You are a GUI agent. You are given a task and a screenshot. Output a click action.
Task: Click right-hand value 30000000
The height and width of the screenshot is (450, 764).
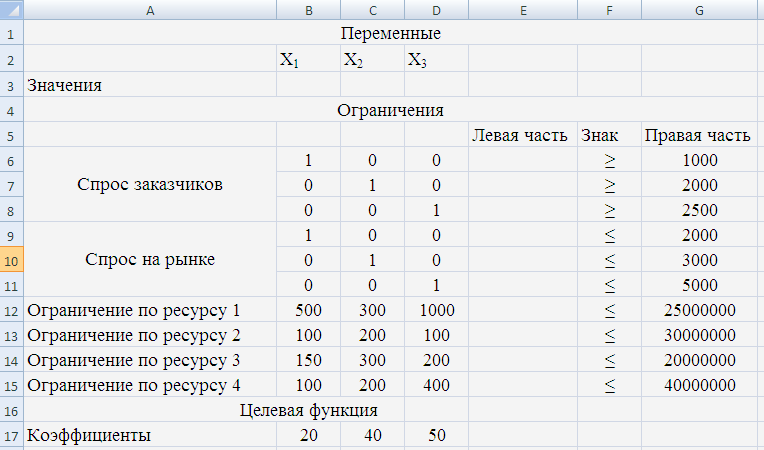coord(700,335)
